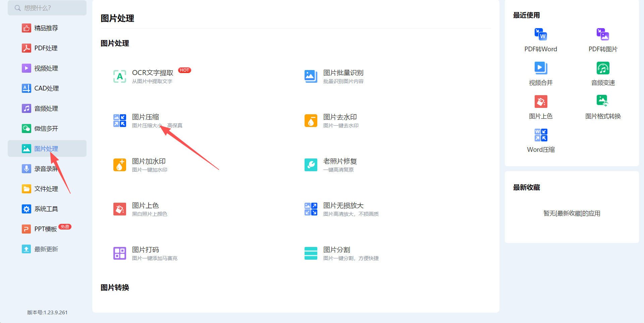The height and width of the screenshot is (323, 644).
Task: Open 图片批量识别 title link
Action: click(x=343, y=73)
